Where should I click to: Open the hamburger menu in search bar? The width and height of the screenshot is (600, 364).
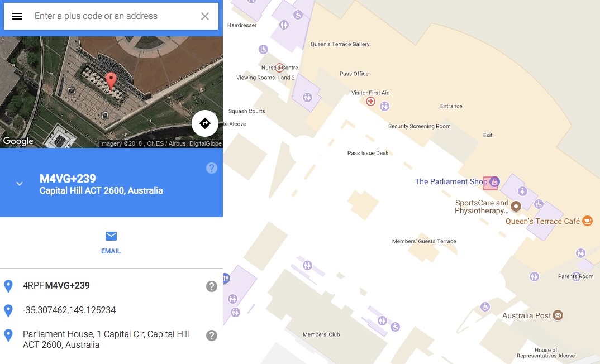(17, 16)
